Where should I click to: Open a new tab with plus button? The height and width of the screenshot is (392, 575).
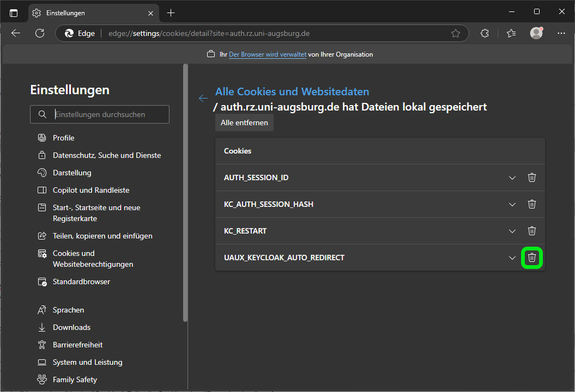pos(171,13)
